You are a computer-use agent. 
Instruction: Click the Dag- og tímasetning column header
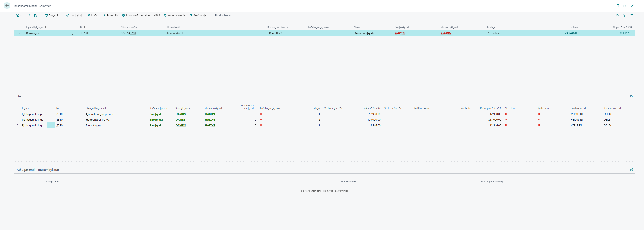492,181
